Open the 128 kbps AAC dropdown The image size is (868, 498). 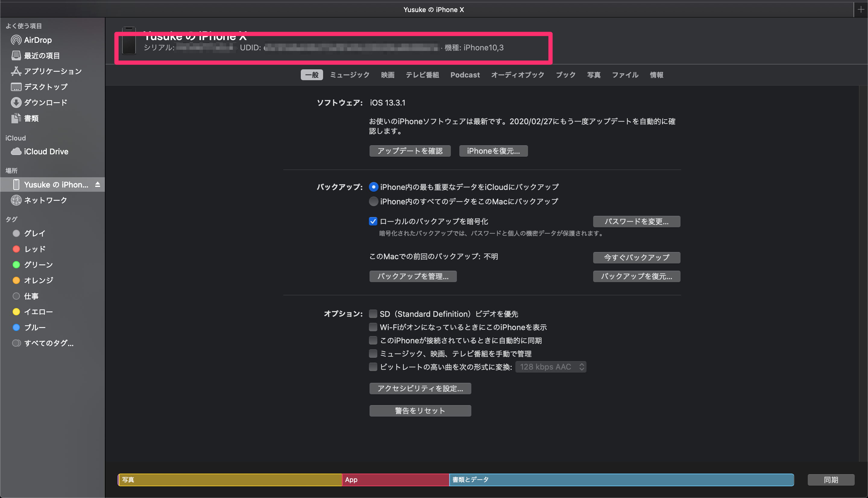point(551,367)
